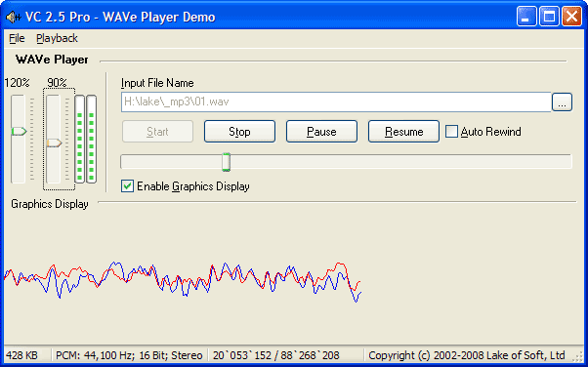This screenshot has width=588, height=367.
Task: Click the right green level meter
Action: 92,139
